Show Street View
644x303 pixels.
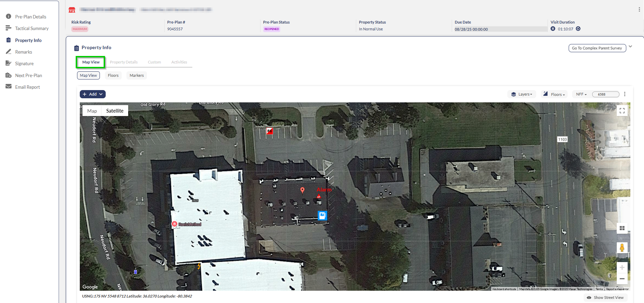(x=605, y=298)
